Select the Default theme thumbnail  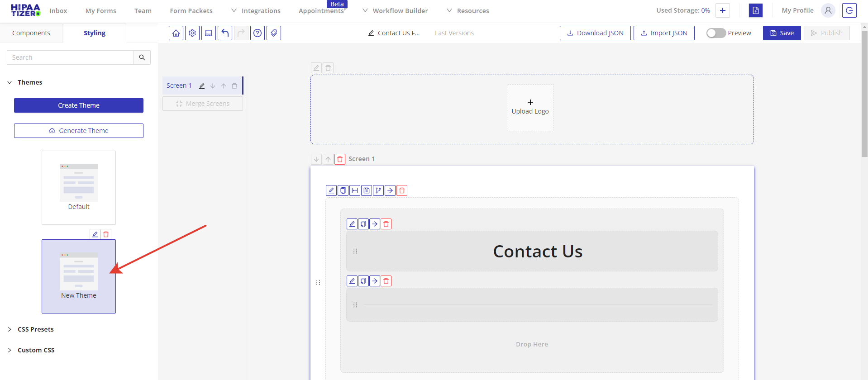pos(79,187)
